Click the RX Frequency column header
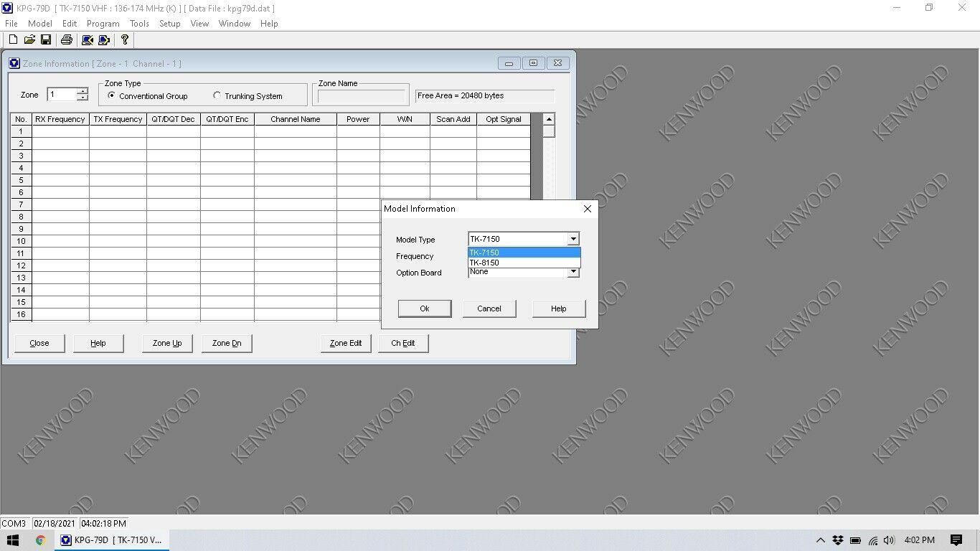This screenshot has width=980, height=551. pos(60,119)
